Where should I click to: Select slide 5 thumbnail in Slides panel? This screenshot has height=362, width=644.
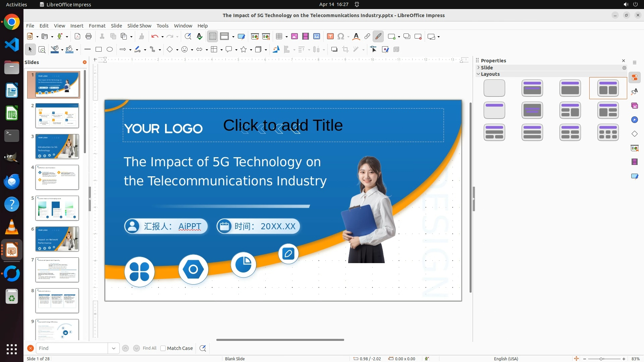57,208
